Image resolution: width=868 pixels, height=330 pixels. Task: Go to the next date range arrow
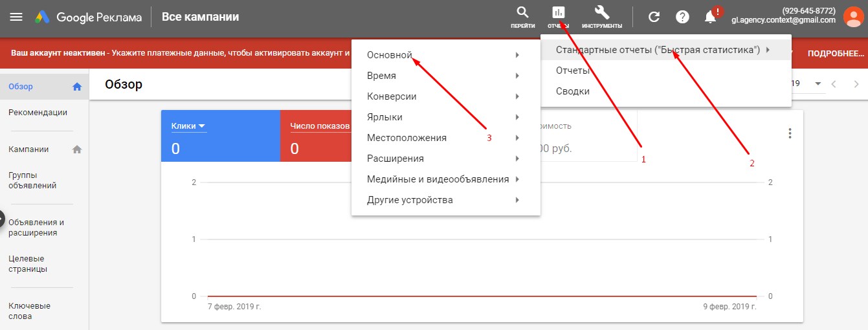click(x=856, y=84)
